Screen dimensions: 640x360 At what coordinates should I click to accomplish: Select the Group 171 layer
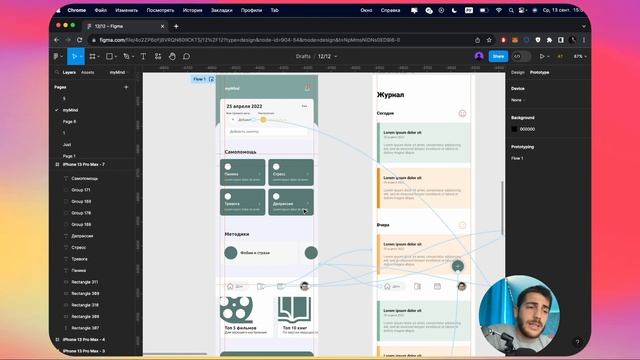[x=81, y=190]
